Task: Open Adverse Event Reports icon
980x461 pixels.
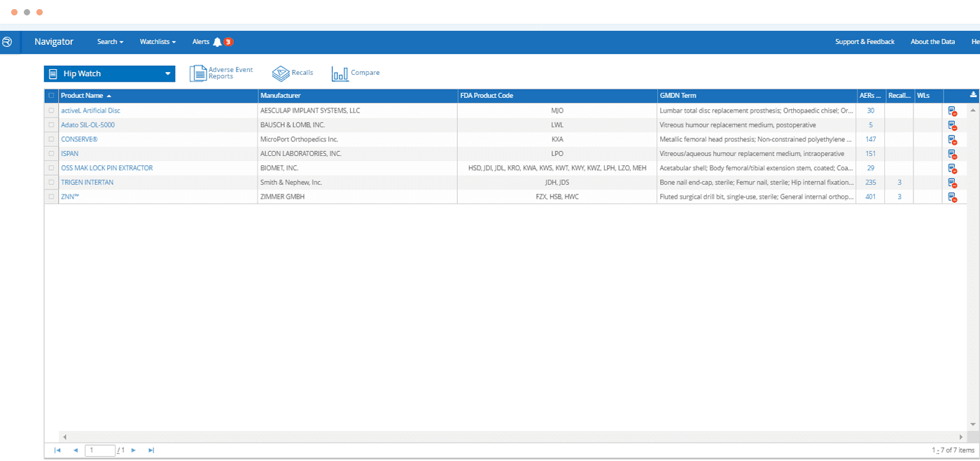Action: (x=198, y=73)
